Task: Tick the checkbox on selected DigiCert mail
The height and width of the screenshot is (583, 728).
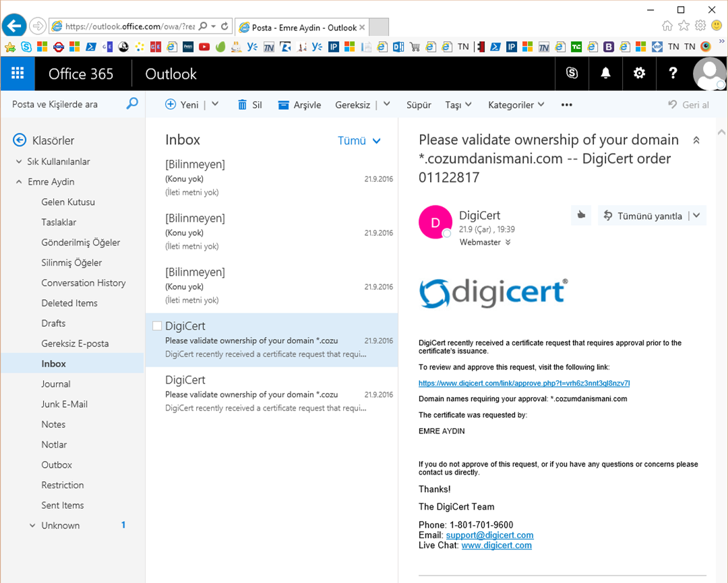Action: tap(157, 326)
